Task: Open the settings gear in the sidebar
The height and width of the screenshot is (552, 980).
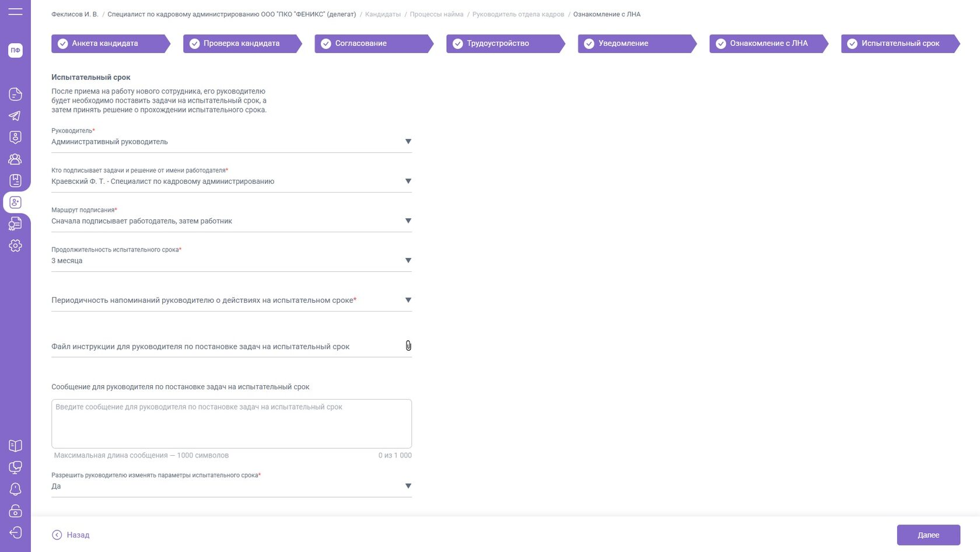Action: tap(15, 246)
